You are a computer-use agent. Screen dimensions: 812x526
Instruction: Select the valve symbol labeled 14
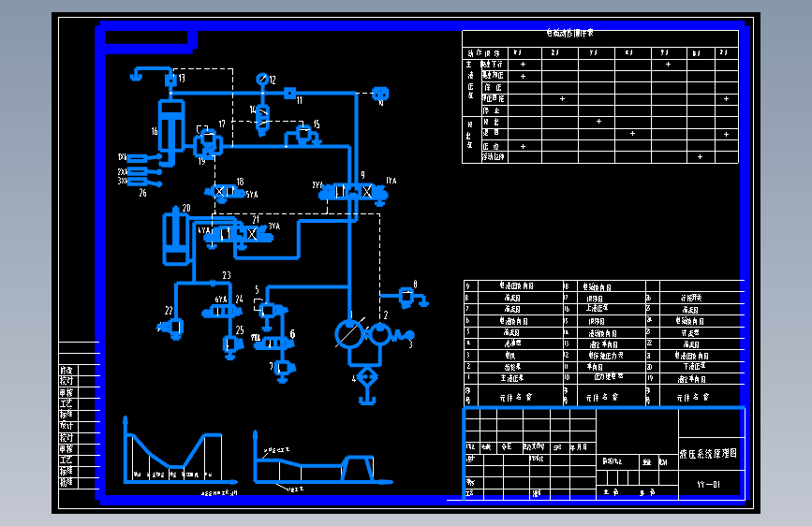262,120
